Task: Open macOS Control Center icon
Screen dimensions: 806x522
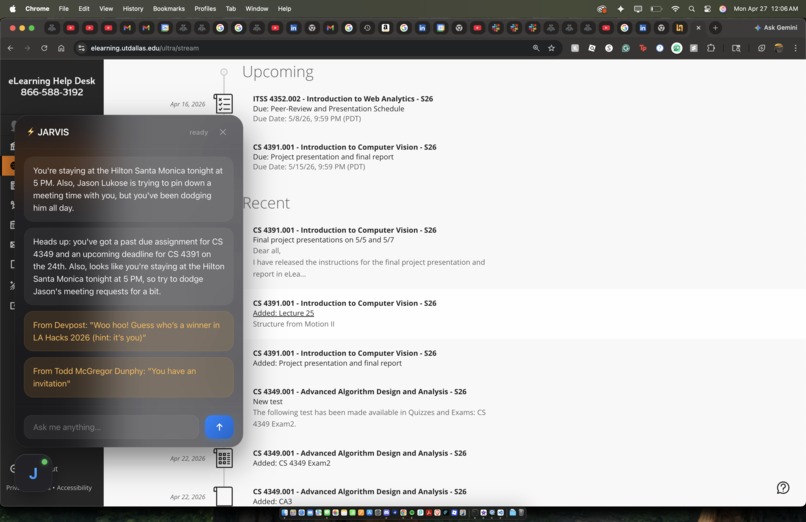Action: 707,9
